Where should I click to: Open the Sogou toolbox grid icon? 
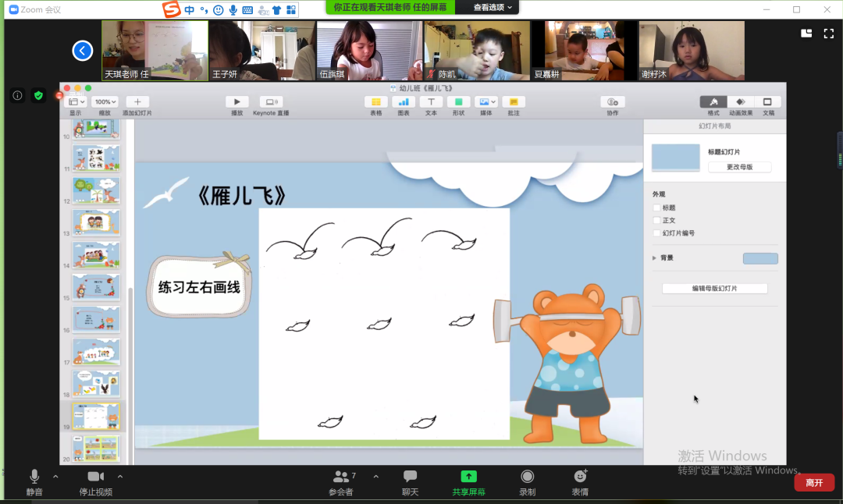point(291,9)
